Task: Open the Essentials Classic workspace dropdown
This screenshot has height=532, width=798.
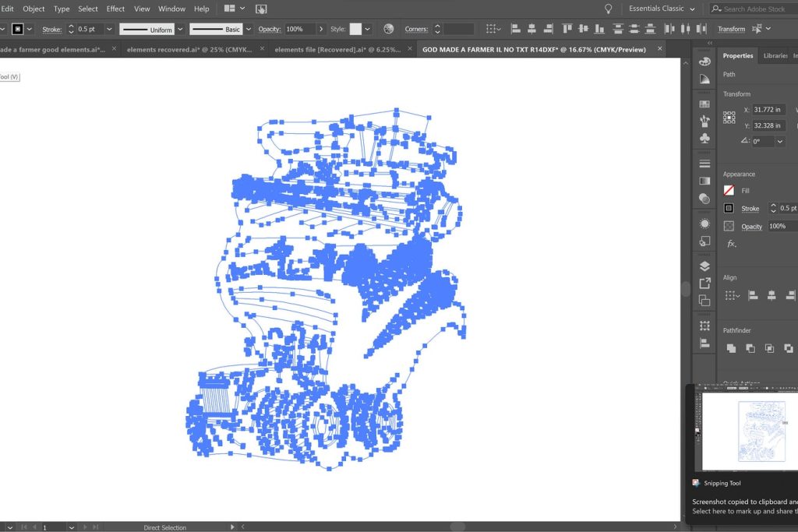Action: tap(661, 9)
